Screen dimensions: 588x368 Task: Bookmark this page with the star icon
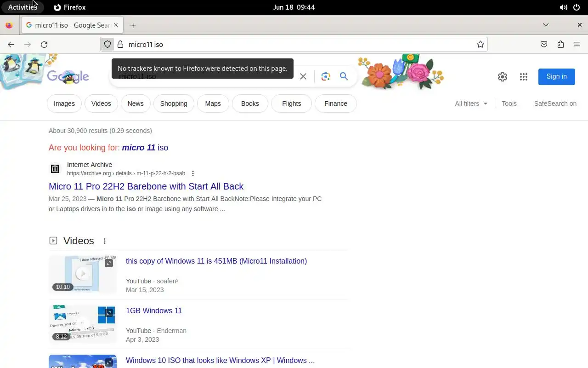[480, 44]
